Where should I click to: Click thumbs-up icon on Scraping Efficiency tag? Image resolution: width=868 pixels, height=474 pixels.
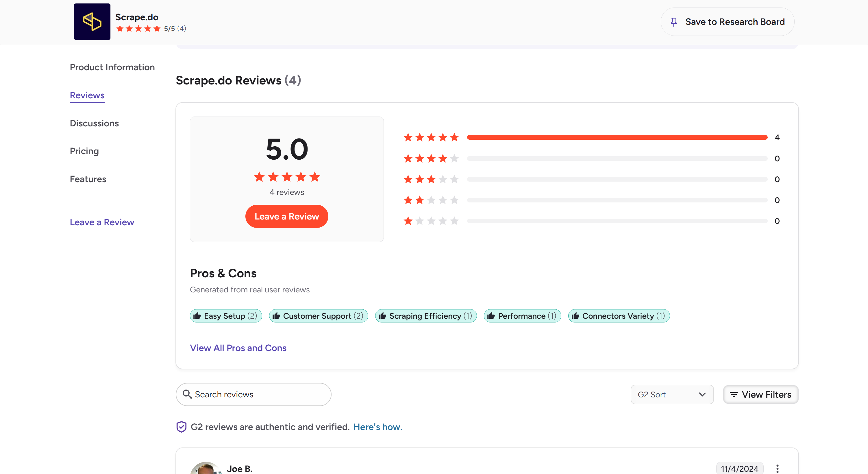(382, 316)
